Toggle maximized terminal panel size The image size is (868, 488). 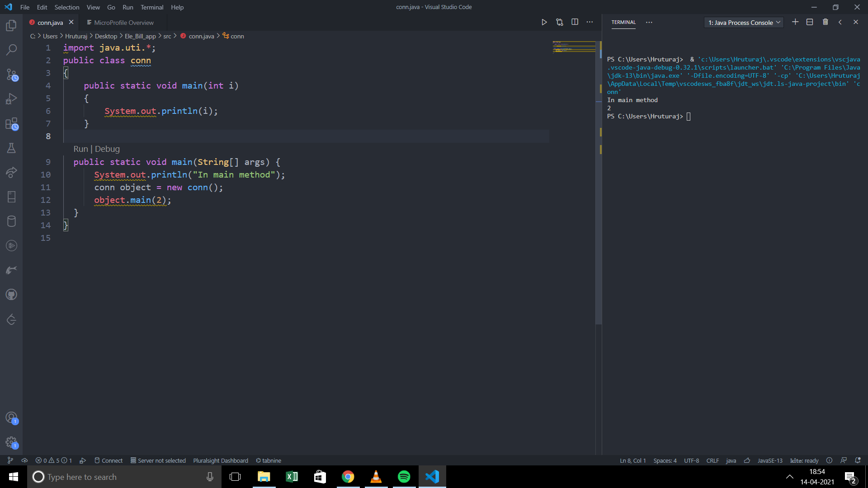click(x=840, y=22)
